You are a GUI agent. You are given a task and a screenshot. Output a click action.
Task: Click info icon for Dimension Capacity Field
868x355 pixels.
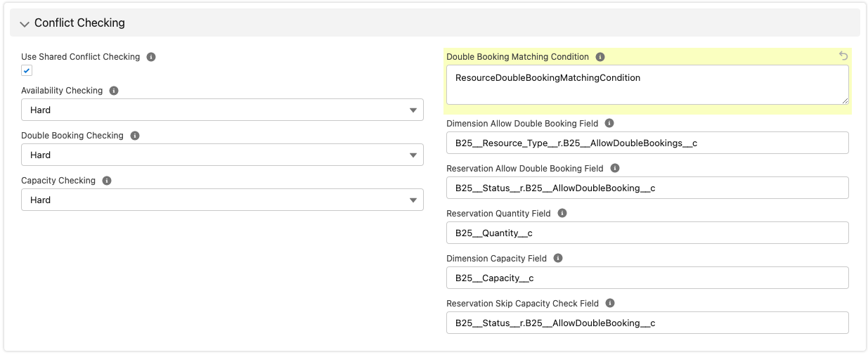point(558,258)
